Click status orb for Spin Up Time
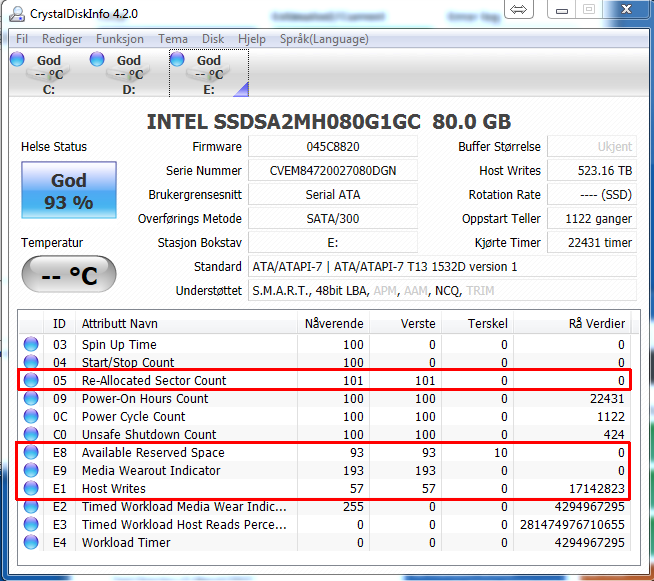This screenshot has height=581, width=654. pyautogui.click(x=31, y=345)
